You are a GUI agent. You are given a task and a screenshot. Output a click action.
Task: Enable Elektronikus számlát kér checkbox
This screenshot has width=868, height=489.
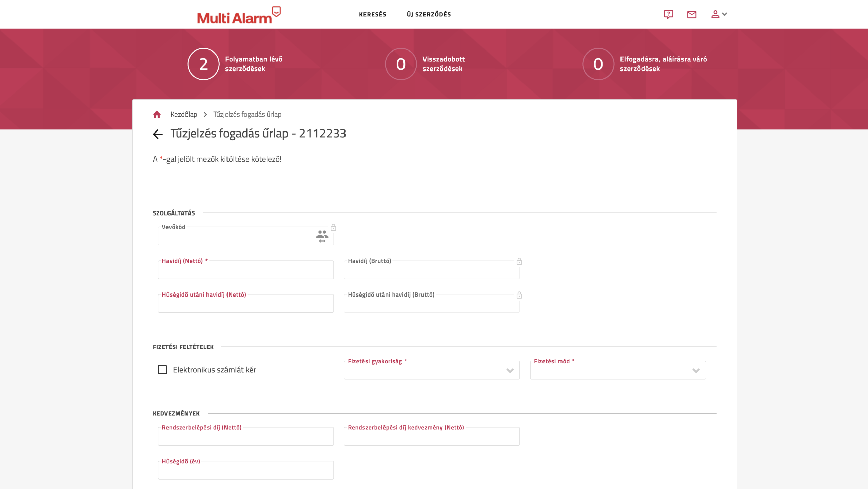click(162, 370)
